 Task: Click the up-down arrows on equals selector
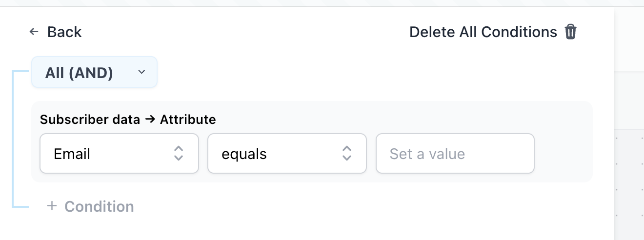[346, 154]
